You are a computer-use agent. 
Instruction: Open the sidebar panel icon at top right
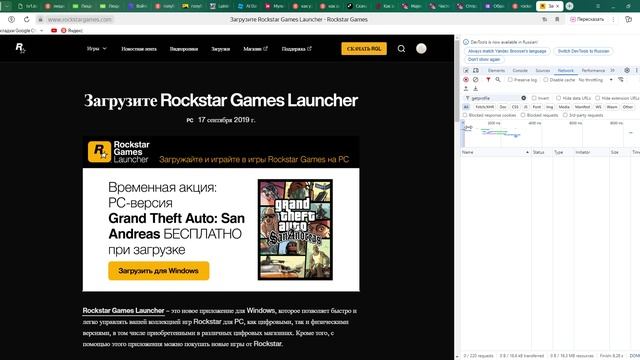click(x=629, y=19)
